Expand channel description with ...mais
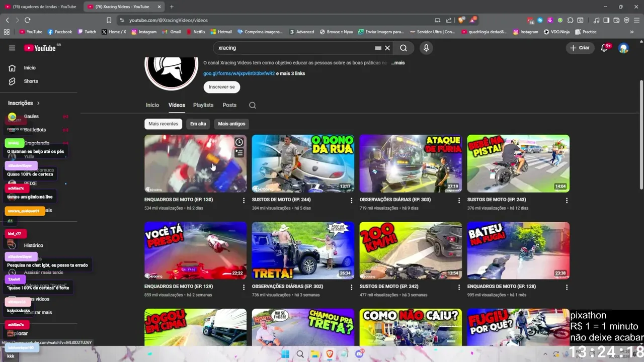Screen dimensions: 644x362 [398, 63]
